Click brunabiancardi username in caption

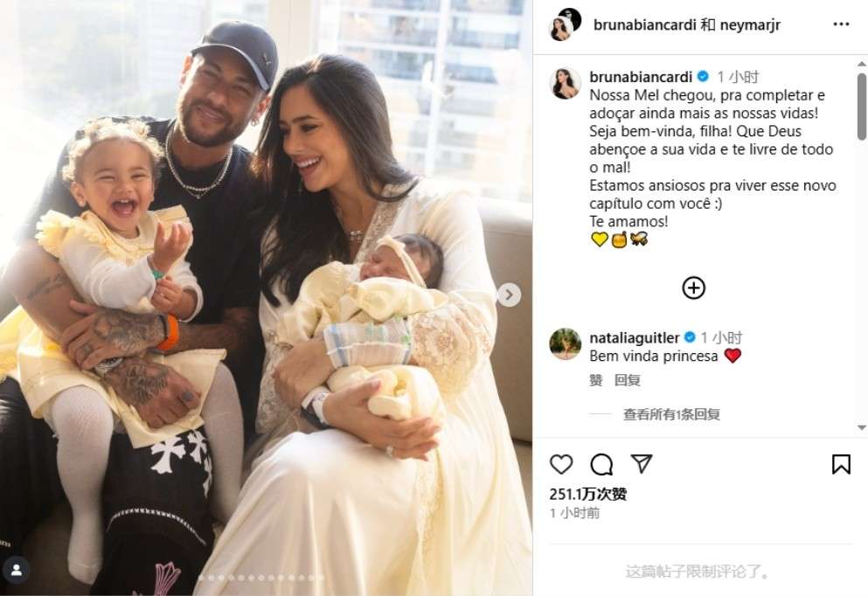[x=641, y=77]
